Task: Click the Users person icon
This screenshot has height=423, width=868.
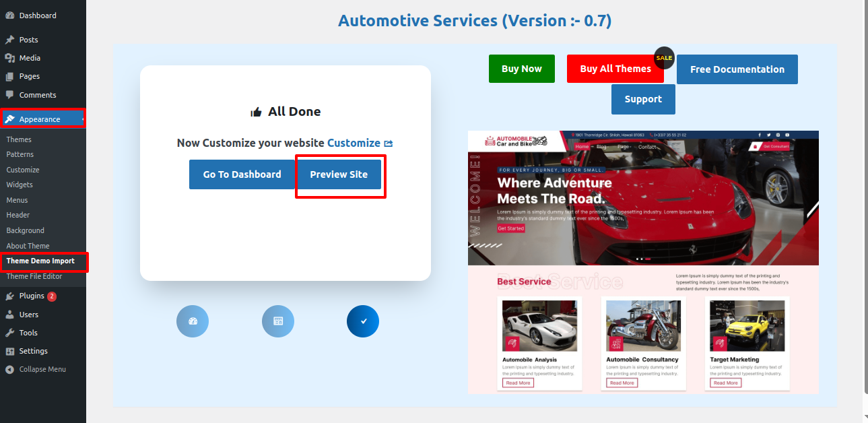Action: pos(9,315)
